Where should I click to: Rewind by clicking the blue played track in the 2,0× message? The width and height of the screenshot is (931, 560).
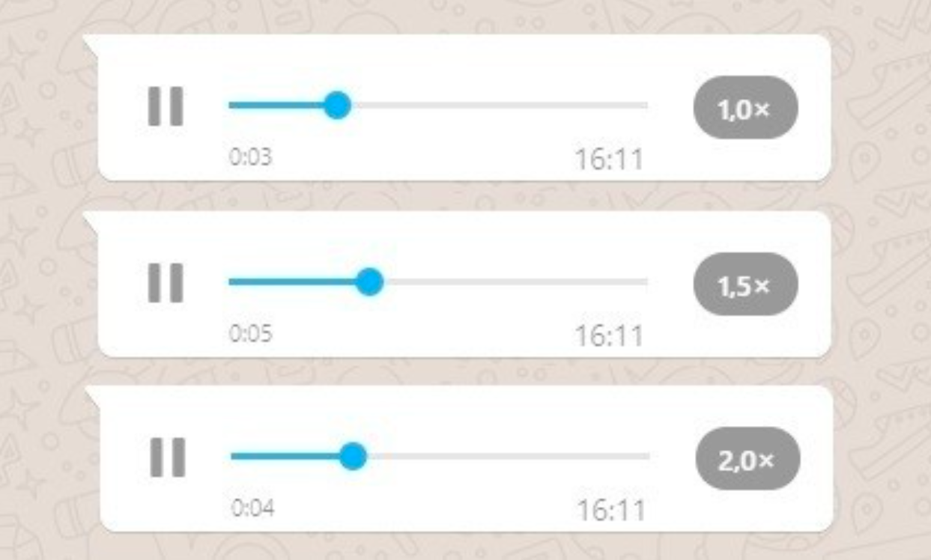pos(285,456)
